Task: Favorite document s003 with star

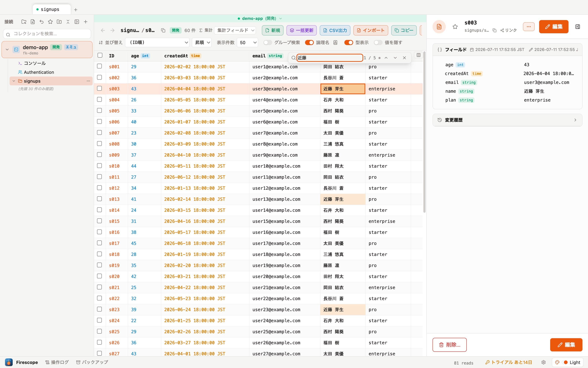Action: coord(455,26)
